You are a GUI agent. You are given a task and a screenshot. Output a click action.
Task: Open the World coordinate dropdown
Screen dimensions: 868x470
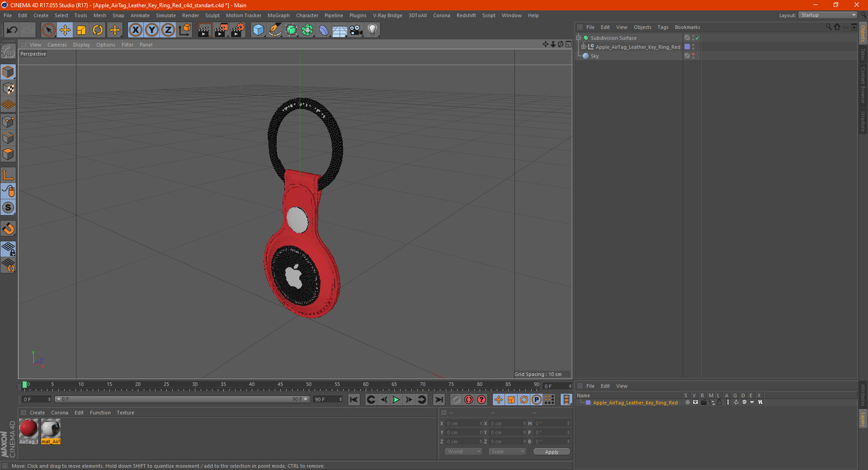[x=463, y=451]
